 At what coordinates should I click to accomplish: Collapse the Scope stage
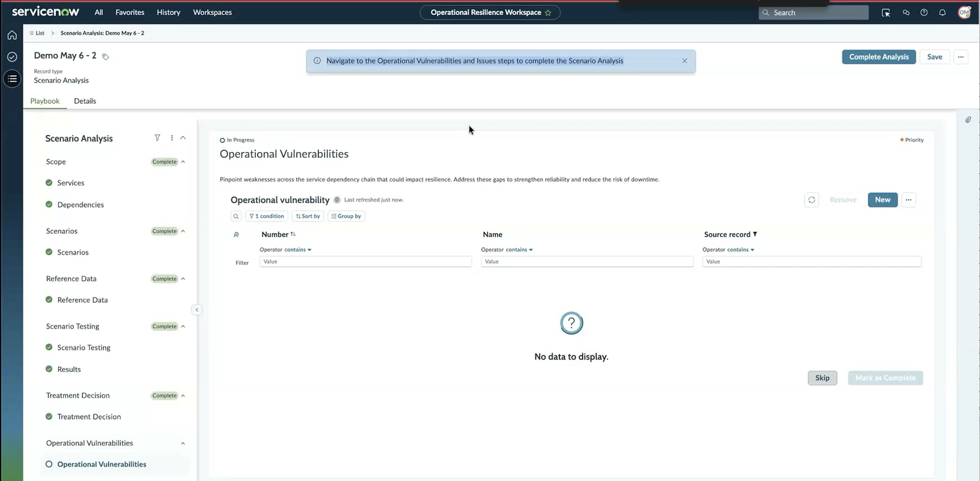183,162
